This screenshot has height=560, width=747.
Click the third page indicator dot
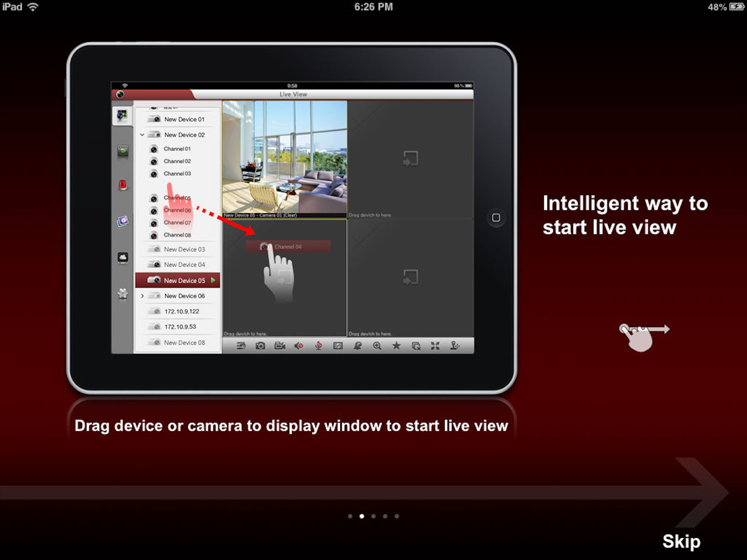pyautogui.click(x=373, y=516)
